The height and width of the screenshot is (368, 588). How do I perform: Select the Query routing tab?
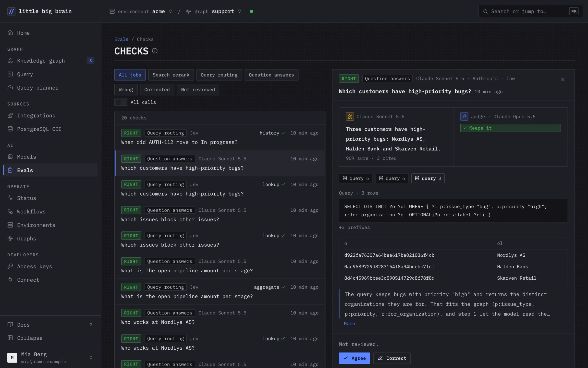click(x=219, y=75)
